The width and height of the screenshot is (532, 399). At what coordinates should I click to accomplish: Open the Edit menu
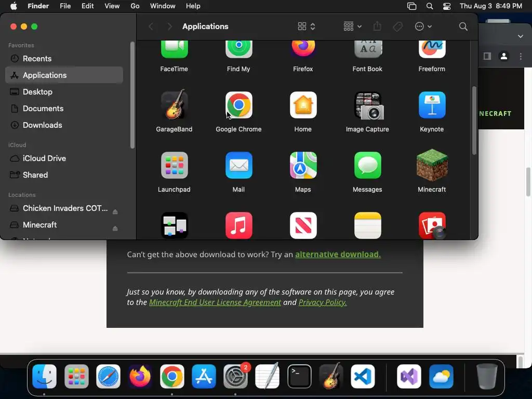(87, 6)
